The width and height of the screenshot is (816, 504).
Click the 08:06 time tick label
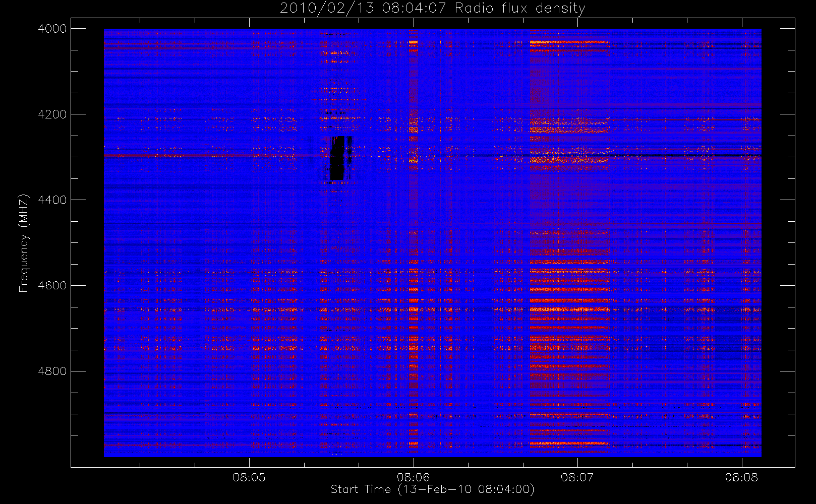413,477
